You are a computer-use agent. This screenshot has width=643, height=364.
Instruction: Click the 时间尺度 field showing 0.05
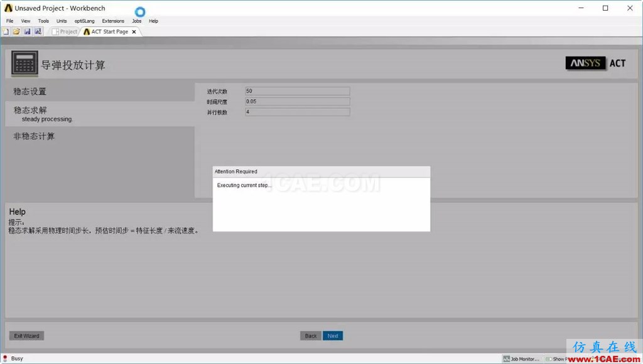click(x=297, y=102)
